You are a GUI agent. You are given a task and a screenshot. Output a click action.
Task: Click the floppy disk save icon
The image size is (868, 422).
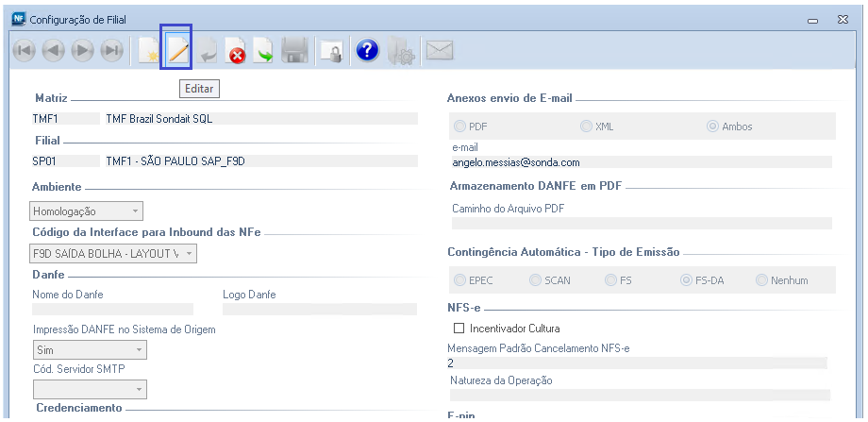point(294,51)
